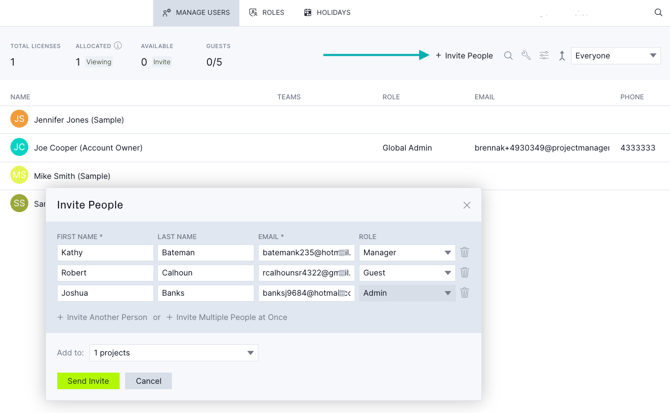
Task: Click the first name field containing Robert
Action: click(x=105, y=272)
